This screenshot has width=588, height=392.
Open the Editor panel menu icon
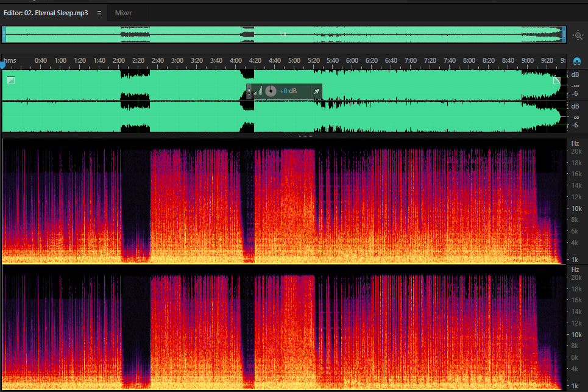tap(99, 13)
